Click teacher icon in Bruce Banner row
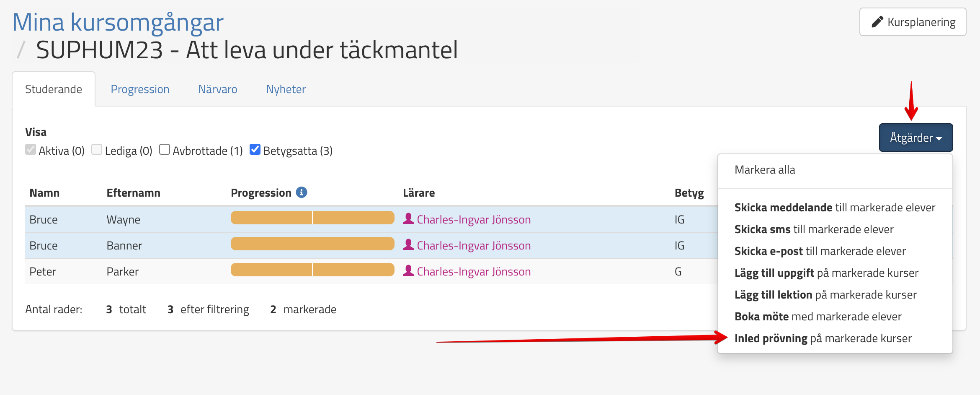This screenshot has width=980, height=395. click(408, 245)
